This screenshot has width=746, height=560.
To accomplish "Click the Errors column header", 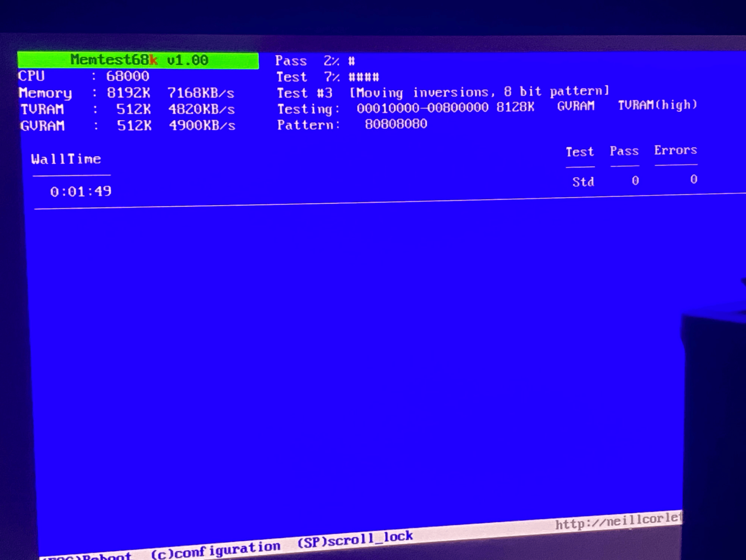I will click(675, 150).
